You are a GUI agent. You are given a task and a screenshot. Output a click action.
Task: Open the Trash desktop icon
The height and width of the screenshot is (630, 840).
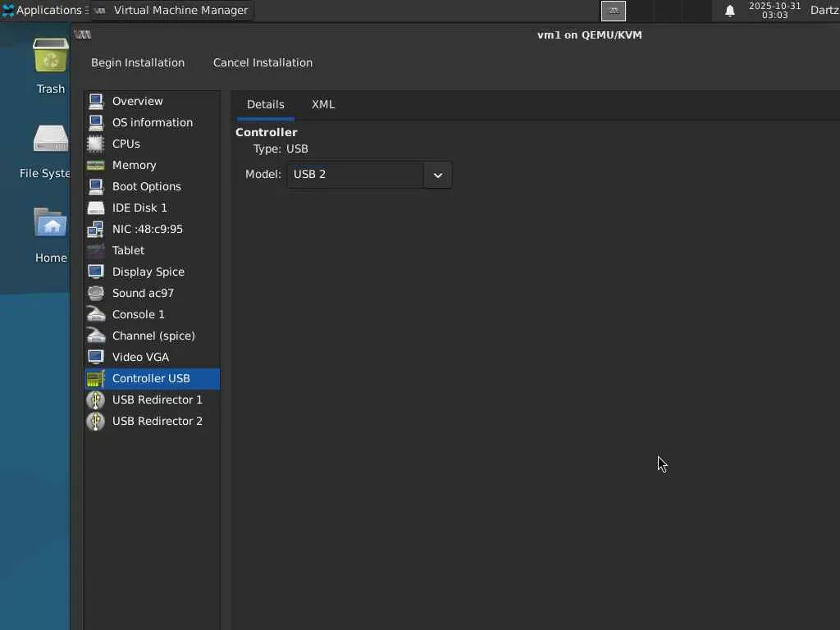(51, 59)
